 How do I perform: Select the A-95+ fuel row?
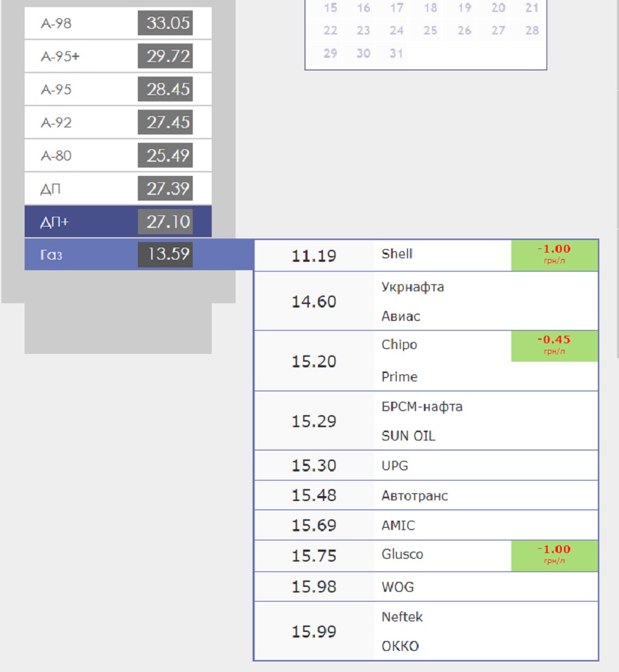click(117, 56)
